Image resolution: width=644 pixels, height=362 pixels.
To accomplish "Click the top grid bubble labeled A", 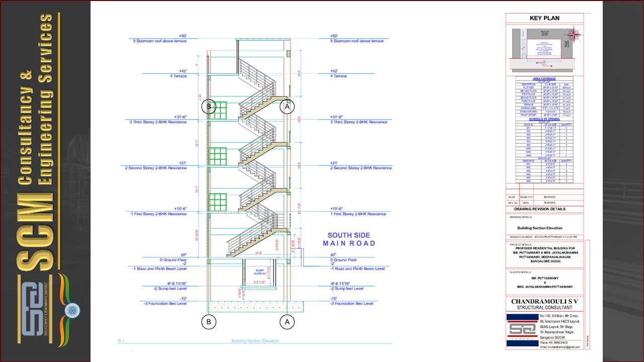I will (287, 107).
